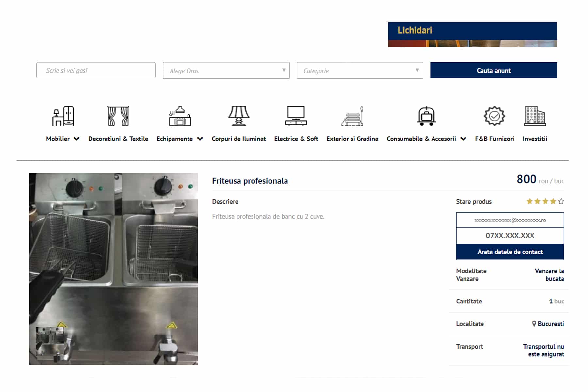Click the Electrice & Soft monitor icon
The width and height of the screenshot is (588, 392).
point(296,116)
